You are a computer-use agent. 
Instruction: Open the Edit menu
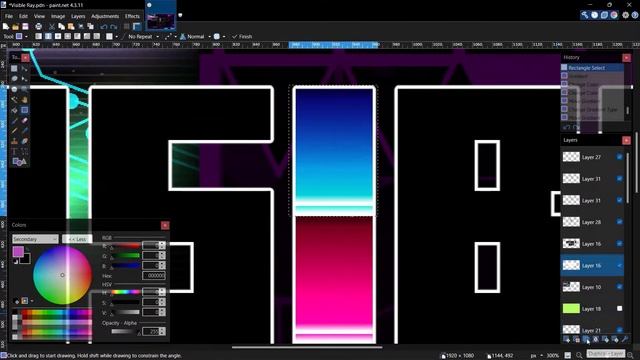23,16
